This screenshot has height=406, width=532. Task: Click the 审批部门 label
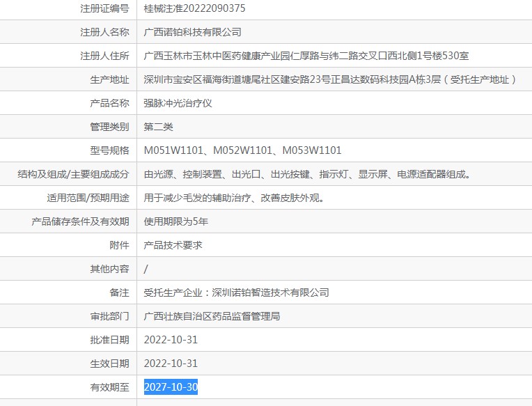tap(109, 316)
